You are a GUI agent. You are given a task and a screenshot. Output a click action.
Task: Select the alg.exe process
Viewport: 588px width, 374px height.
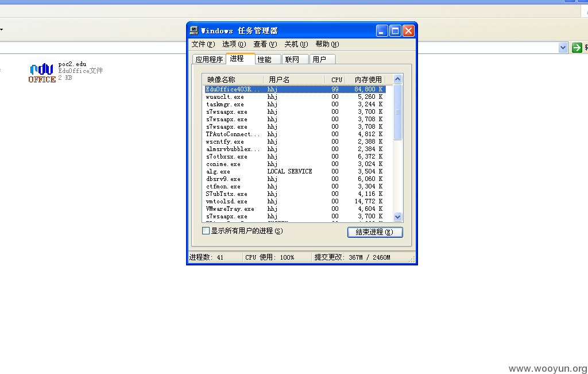coord(218,172)
